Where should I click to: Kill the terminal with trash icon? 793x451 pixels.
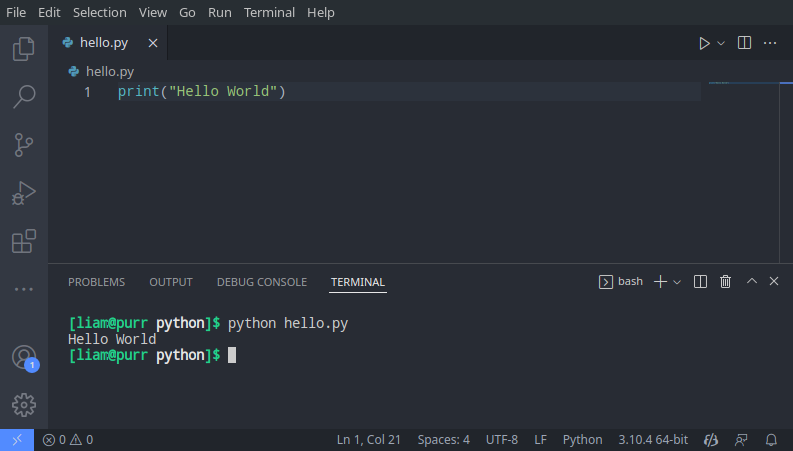(726, 282)
